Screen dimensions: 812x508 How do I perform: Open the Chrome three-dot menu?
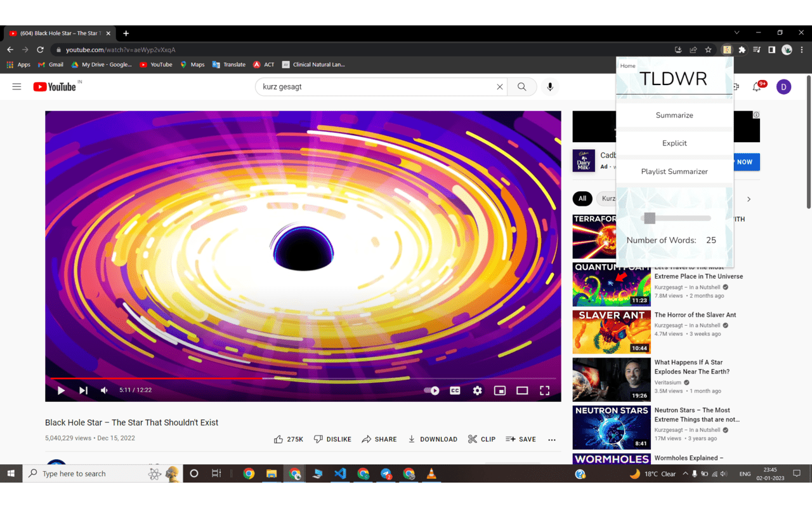coord(802,50)
